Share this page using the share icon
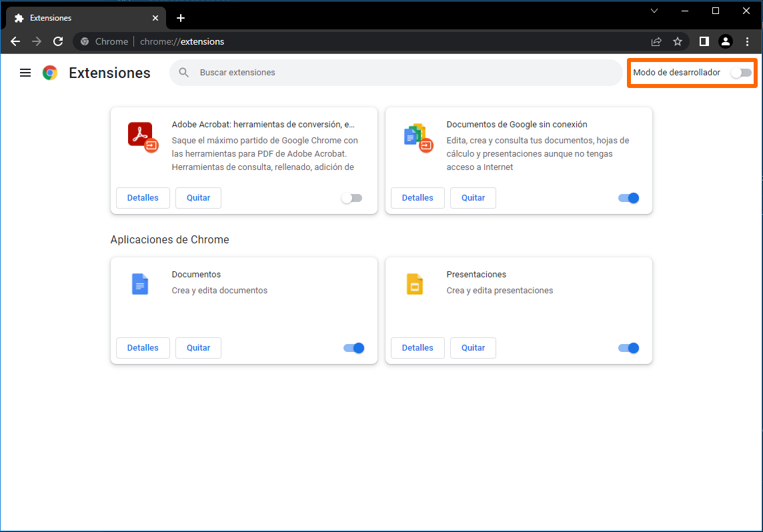This screenshot has width=763, height=532. coord(656,42)
